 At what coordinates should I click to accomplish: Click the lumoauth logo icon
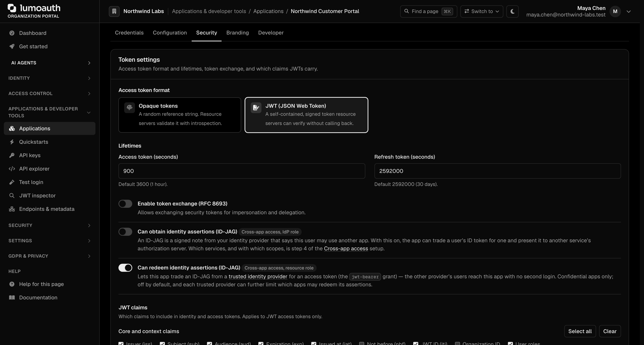pos(12,8)
